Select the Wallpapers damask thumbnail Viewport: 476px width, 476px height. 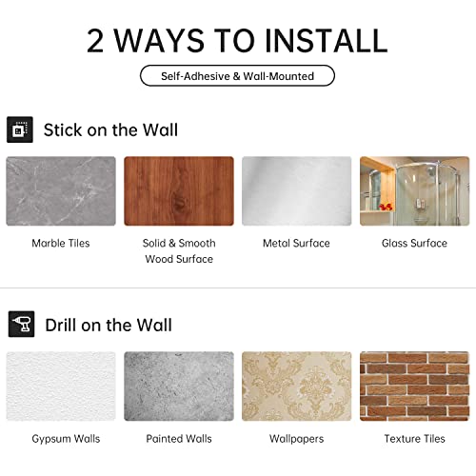pos(297,387)
